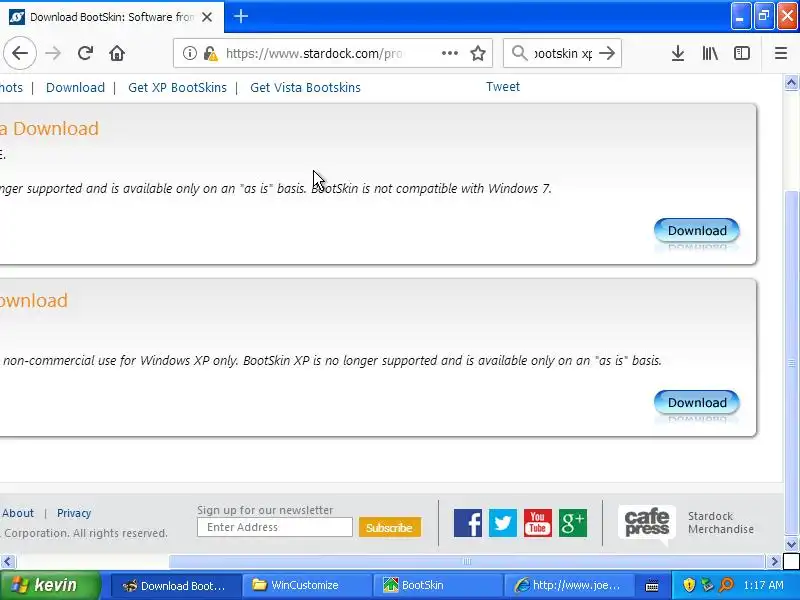
Task: Click the horizontal scrollbar thumb
Action: tap(466, 562)
